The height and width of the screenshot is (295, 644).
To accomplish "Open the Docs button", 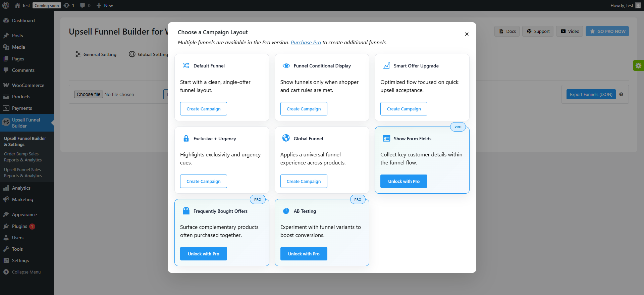I will (x=507, y=31).
